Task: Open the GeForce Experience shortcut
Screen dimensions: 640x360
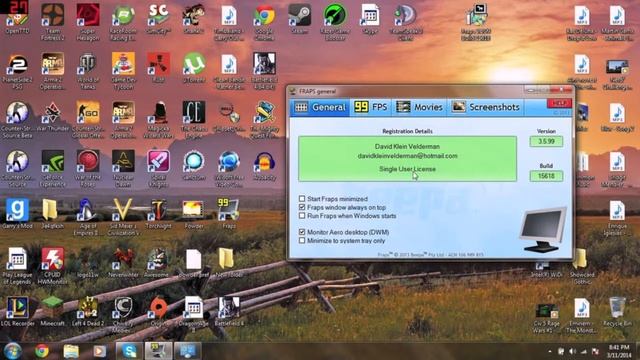Action: click(x=53, y=168)
